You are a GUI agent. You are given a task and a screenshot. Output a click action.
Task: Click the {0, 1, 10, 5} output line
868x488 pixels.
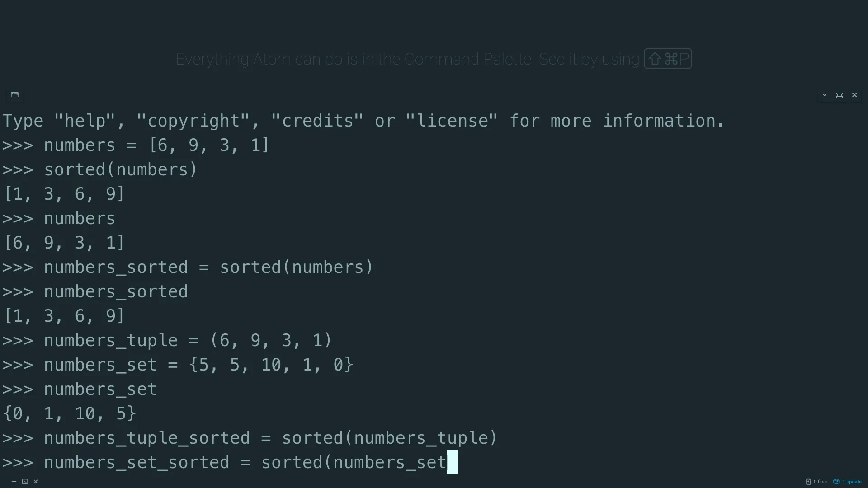pos(69,413)
